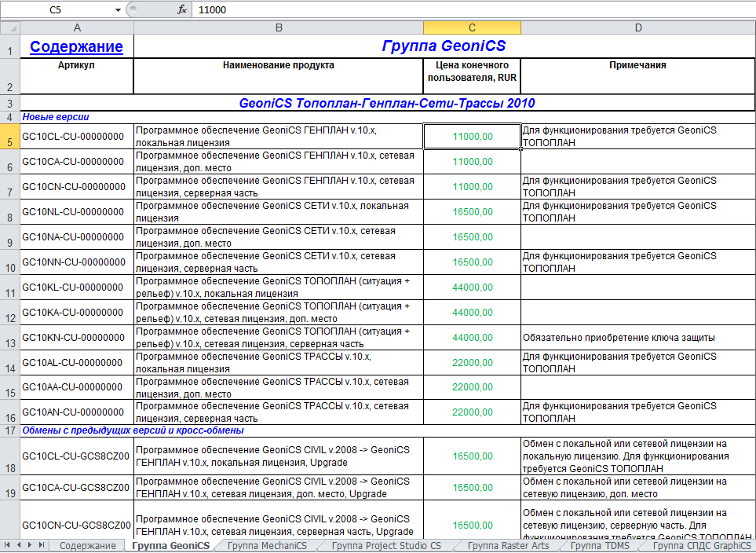Go to last sheet tab navigation arrow
756x553 pixels.
click(x=42, y=546)
